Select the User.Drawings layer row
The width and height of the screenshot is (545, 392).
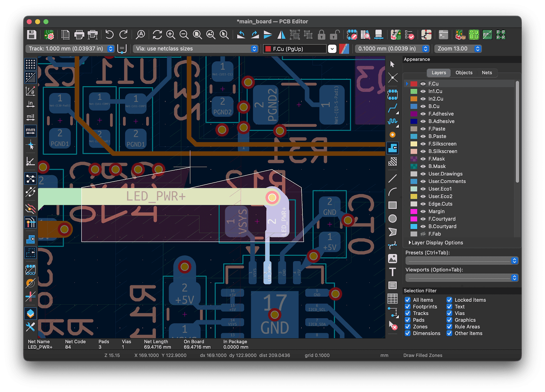coord(460,174)
